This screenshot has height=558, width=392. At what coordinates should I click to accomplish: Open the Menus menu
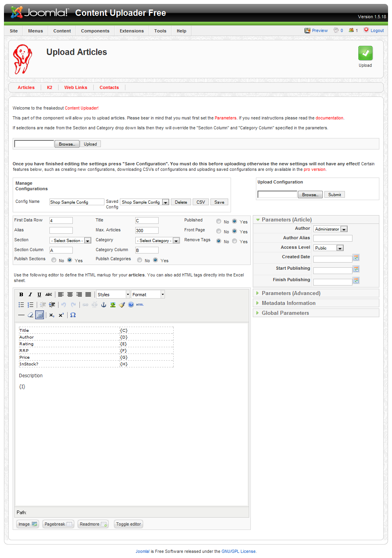pyautogui.click(x=36, y=31)
